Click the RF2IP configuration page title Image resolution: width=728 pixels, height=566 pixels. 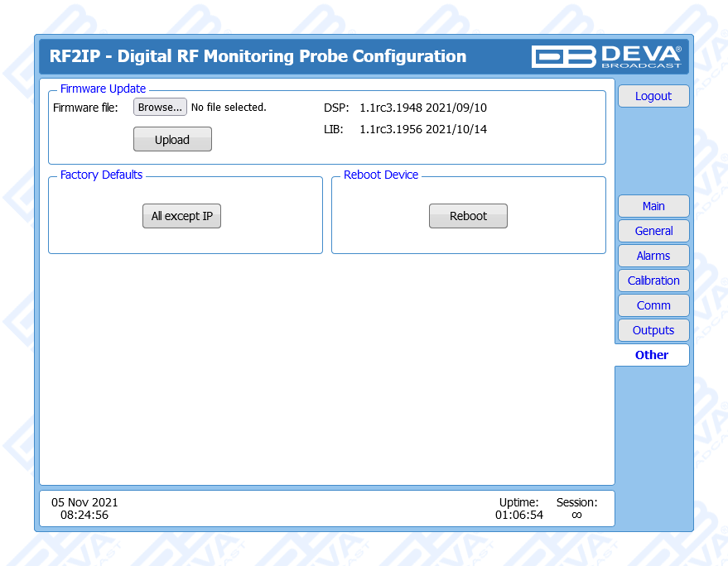(x=258, y=56)
